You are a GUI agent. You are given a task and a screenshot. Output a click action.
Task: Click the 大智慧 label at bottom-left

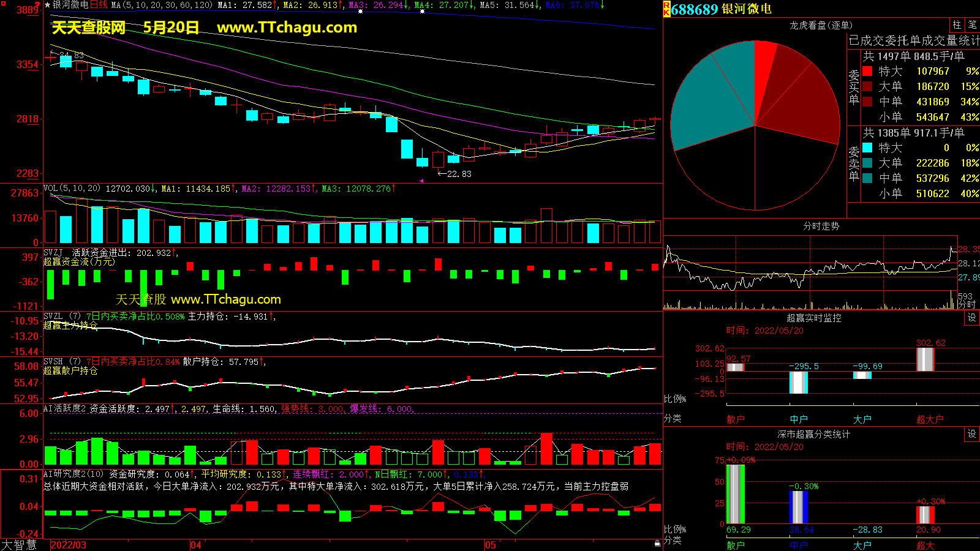(19, 545)
